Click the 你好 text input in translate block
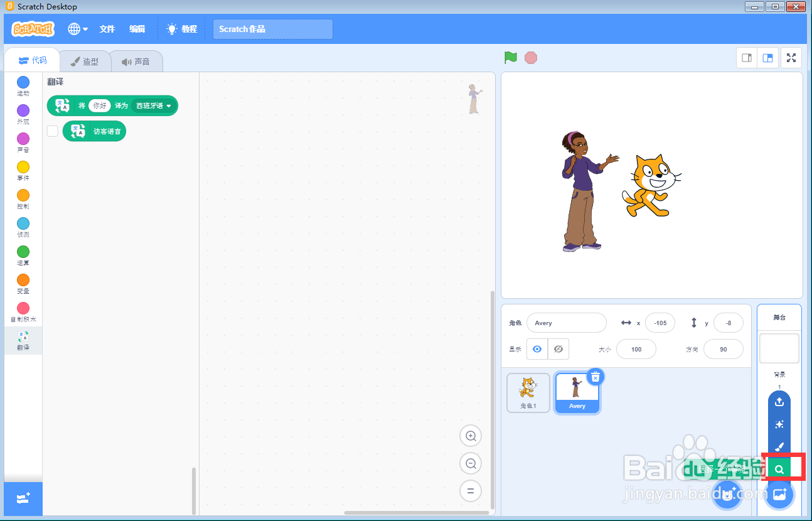812x521 pixels. click(x=100, y=106)
